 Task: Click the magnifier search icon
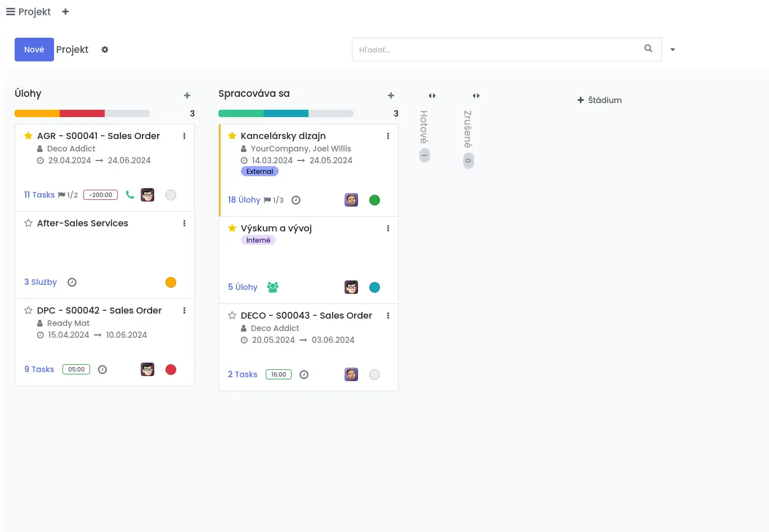(649, 48)
